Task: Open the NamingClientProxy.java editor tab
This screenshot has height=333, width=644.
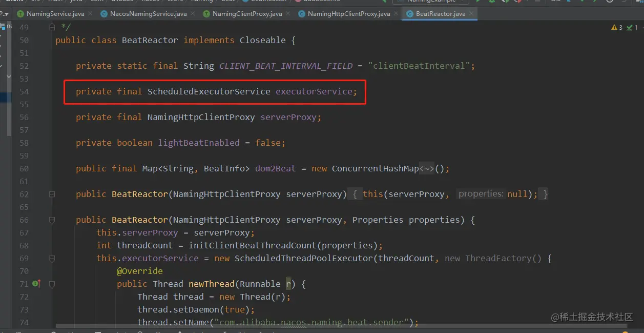Action: 247,14
